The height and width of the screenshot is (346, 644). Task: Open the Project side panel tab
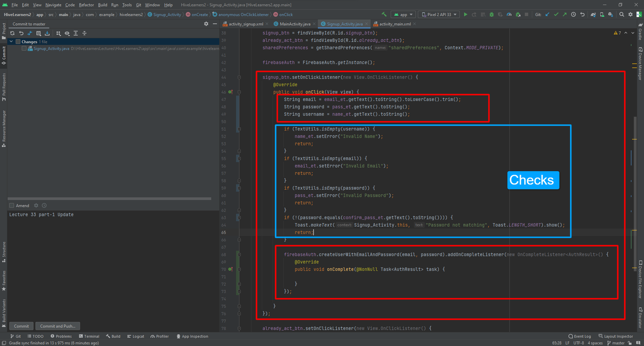pyautogui.click(x=4, y=30)
